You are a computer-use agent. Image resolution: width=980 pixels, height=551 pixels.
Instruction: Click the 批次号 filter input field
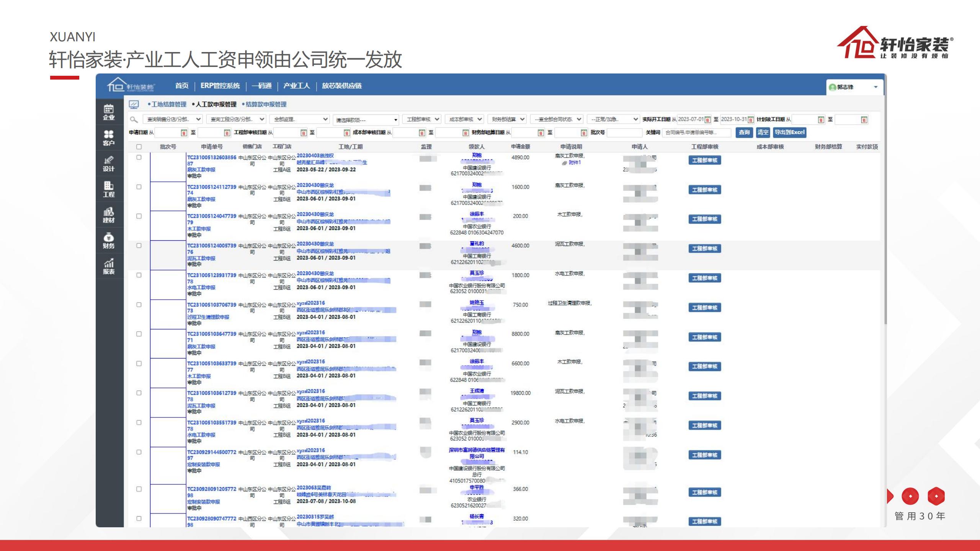tap(624, 133)
